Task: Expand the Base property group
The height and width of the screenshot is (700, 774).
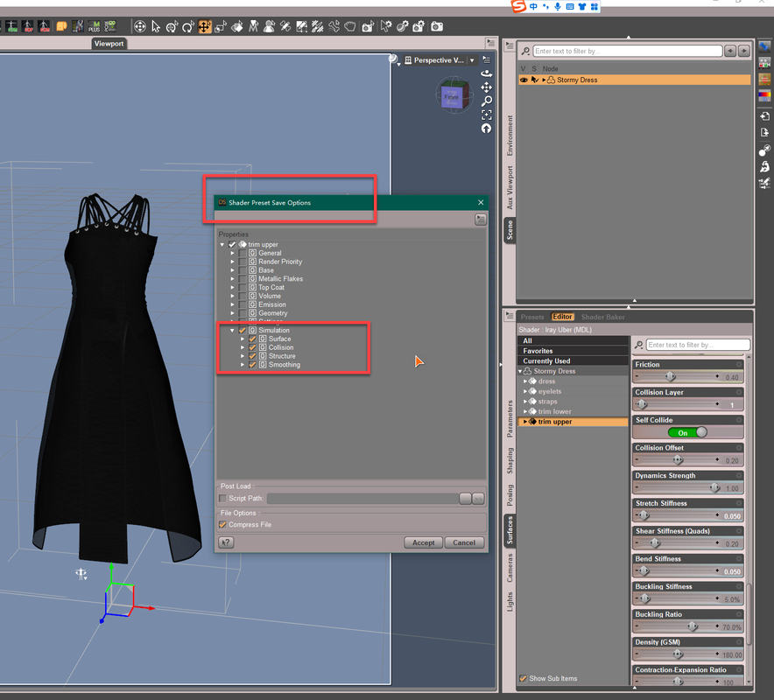Action: pos(233,270)
